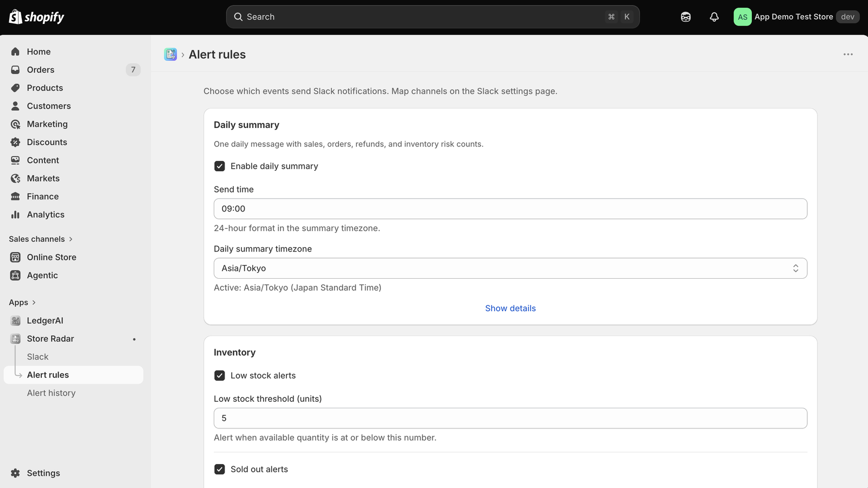Open the Home icon in sidebar
Viewport: 868px width, 488px height.
click(x=15, y=52)
